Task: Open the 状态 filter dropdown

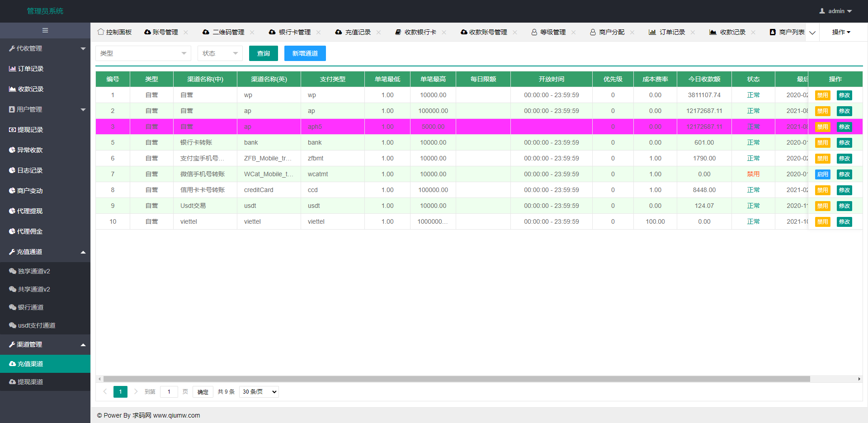Action: [220, 53]
